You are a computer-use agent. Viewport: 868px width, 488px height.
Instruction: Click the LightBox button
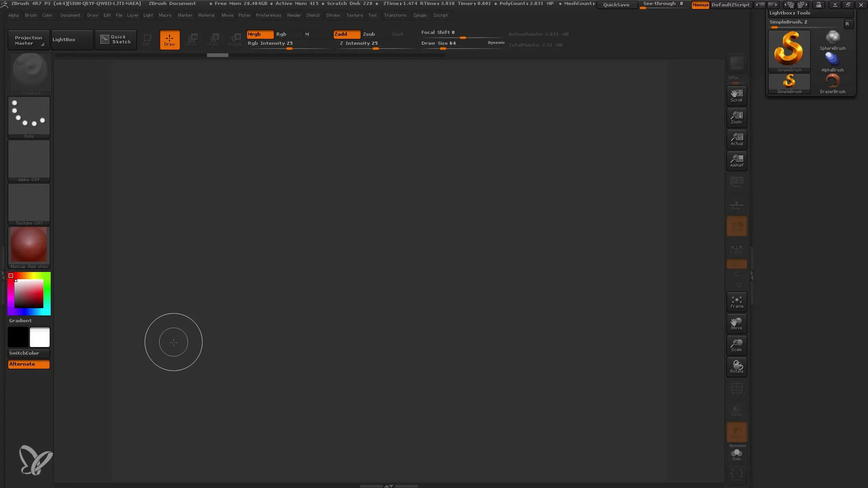pos(63,39)
